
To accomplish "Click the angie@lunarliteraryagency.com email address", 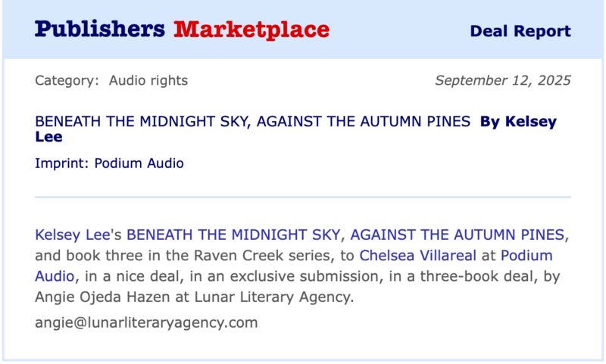I will (x=146, y=322).
